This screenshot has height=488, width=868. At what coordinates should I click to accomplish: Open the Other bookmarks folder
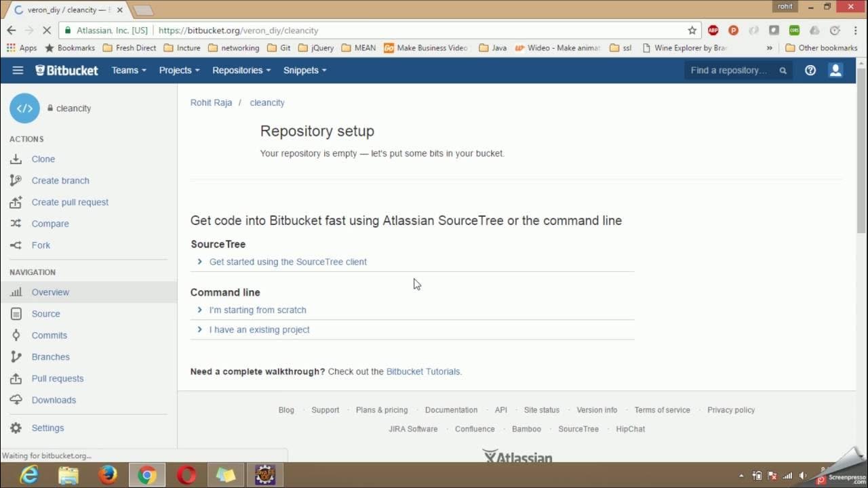(x=821, y=48)
